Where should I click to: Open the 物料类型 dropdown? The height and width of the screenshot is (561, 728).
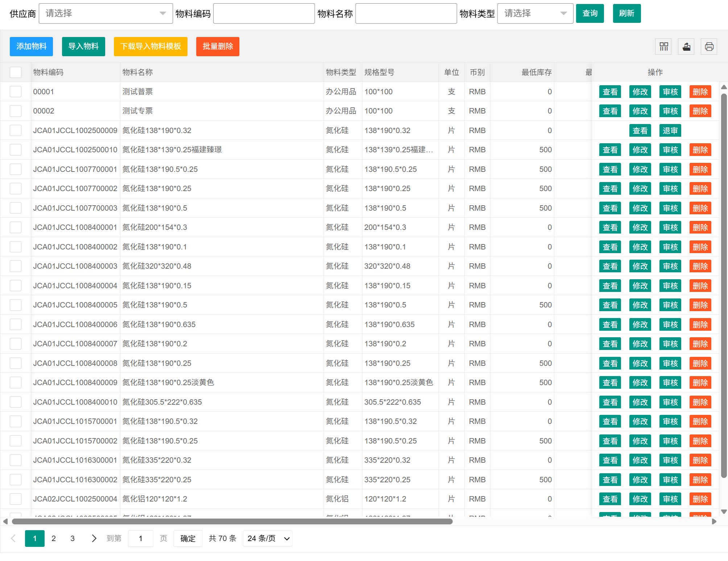pyautogui.click(x=535, y=13)
